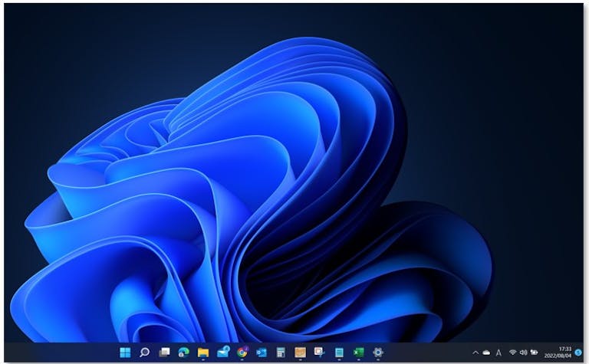The width and height of the screenshot is (589, 364).
Task: Open the Windows Start menu
Action: 125,353
